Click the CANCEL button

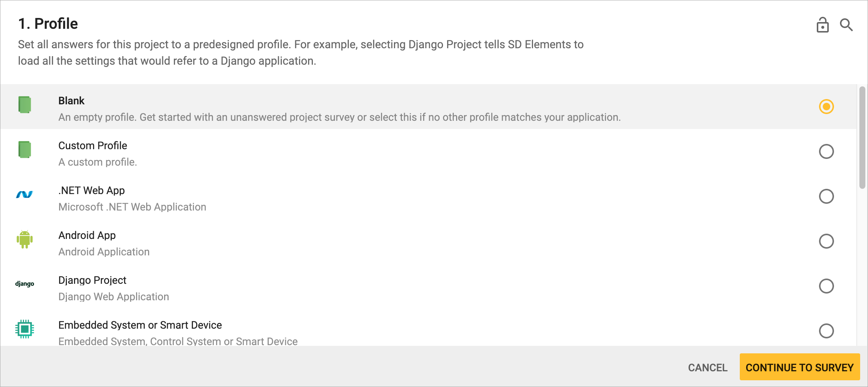coord(707,367)
